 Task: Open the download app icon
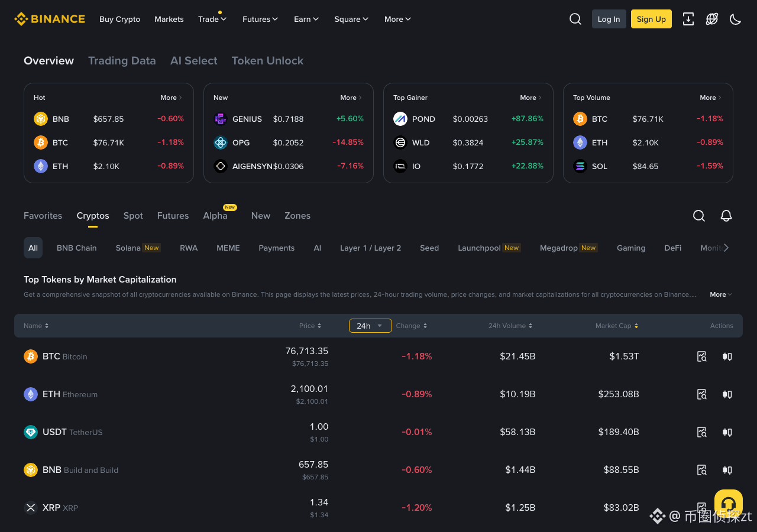(x=688, y=19)
